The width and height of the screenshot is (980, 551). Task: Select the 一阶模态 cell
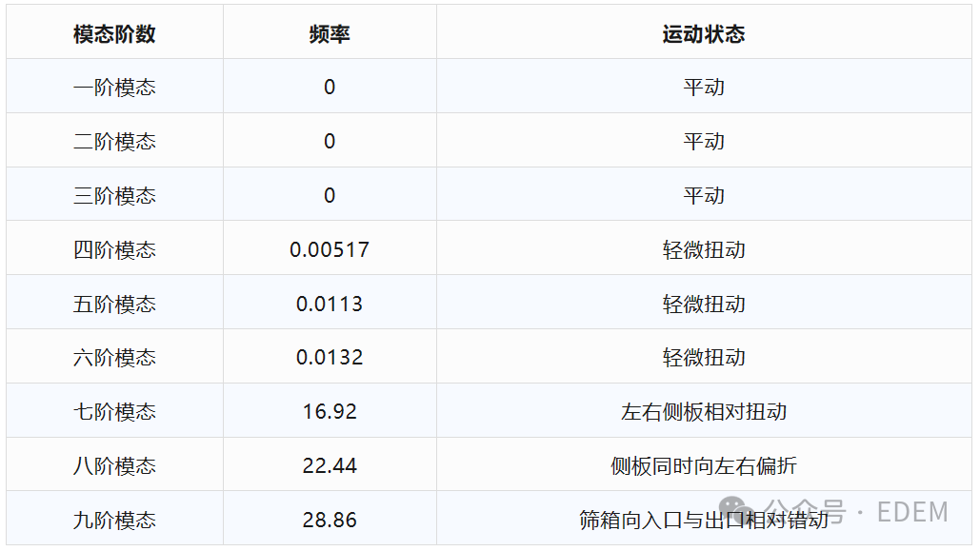coord(114,88)
